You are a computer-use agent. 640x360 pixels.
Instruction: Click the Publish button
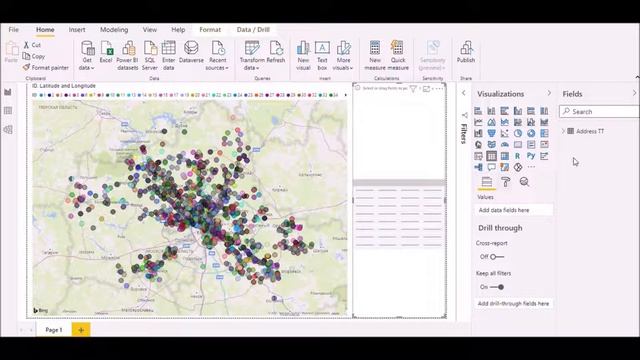click(466, 52)
